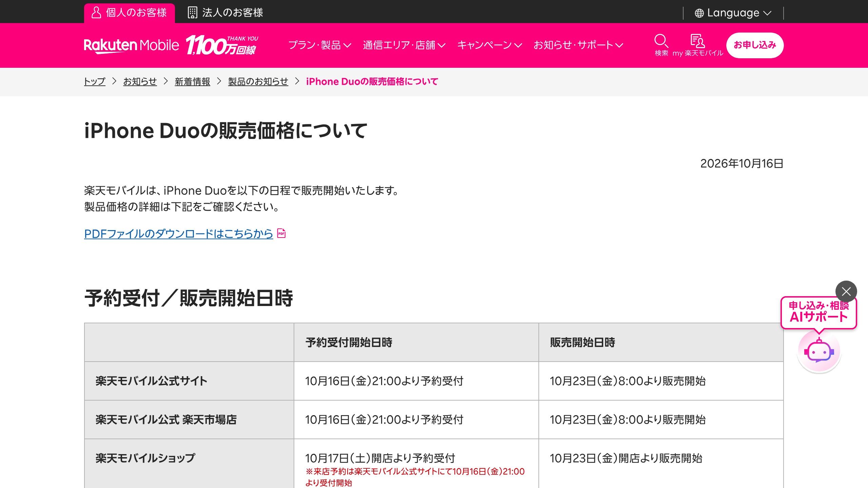Click current breadcrumb iPhone Duoの販売価格について
868x488 pixels.
point(372,82)
